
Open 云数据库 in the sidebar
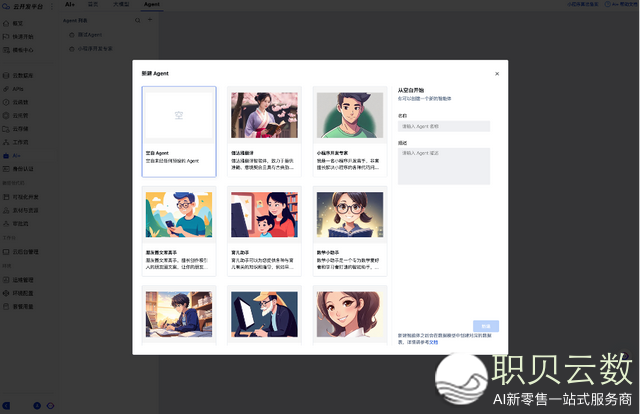[x=22, y=75]
